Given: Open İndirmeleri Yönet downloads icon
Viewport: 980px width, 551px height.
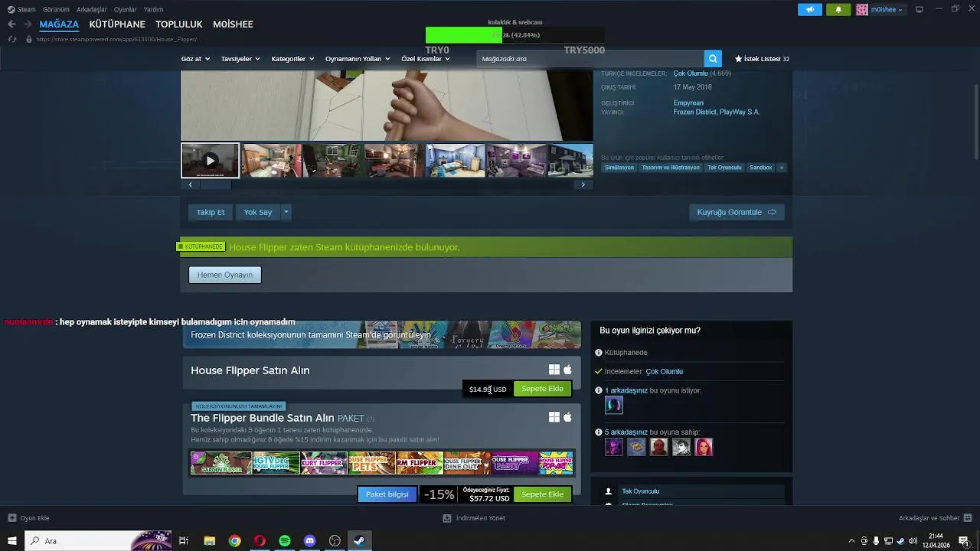Looking at the screenshot, I should pyautogui.click(x=447, y=518).
